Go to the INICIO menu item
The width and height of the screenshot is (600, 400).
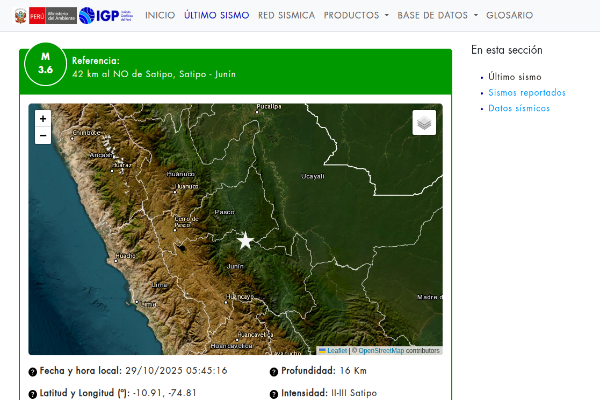[x=160, y=15]
